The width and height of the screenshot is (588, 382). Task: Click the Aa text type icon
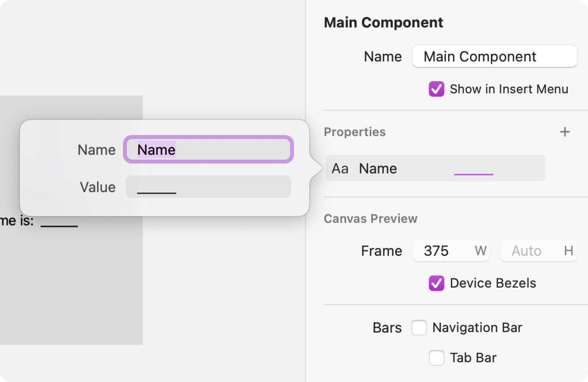340,168
